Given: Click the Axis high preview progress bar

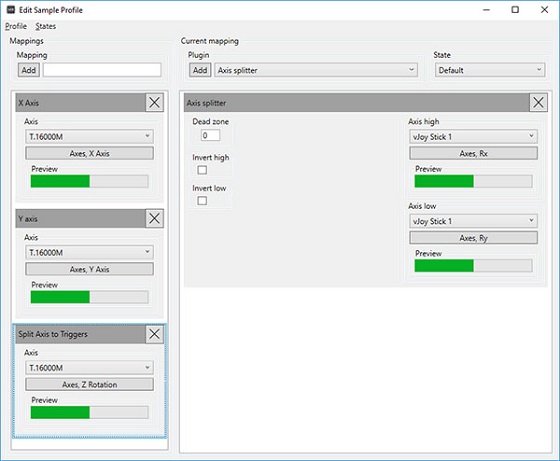Looking at the screenshot, I should pyautogui.click(x=473, y=181).
